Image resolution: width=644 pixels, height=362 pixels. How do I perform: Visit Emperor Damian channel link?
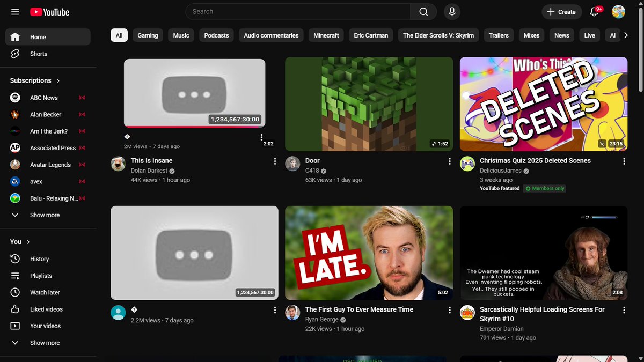[501, 329]
